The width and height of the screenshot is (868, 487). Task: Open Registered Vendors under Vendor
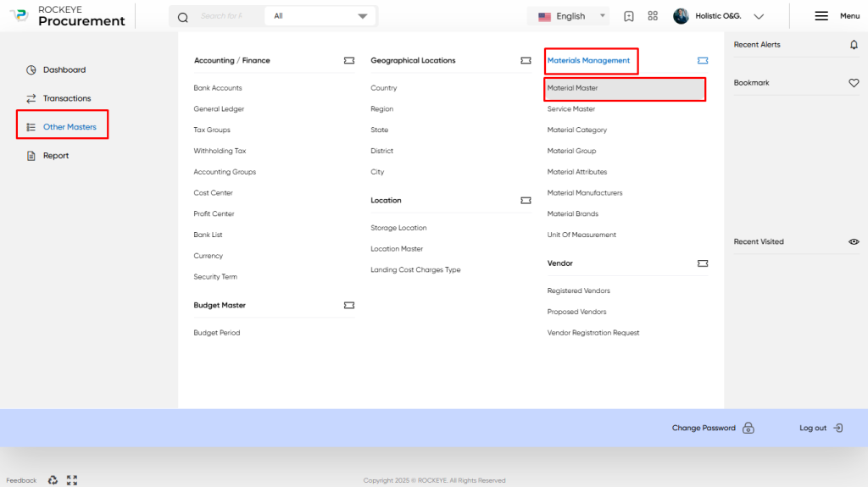point(578,291)
